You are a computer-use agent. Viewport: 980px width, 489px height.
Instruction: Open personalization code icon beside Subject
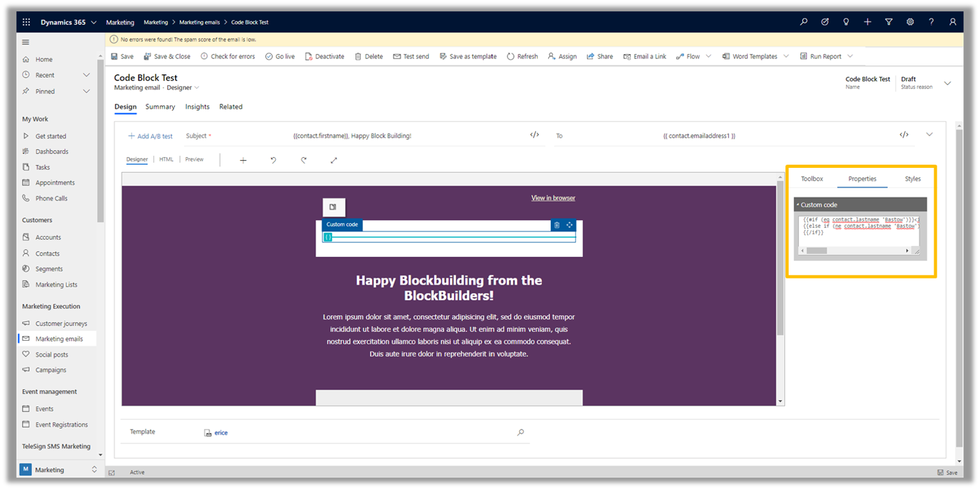[x=534, y=135]
